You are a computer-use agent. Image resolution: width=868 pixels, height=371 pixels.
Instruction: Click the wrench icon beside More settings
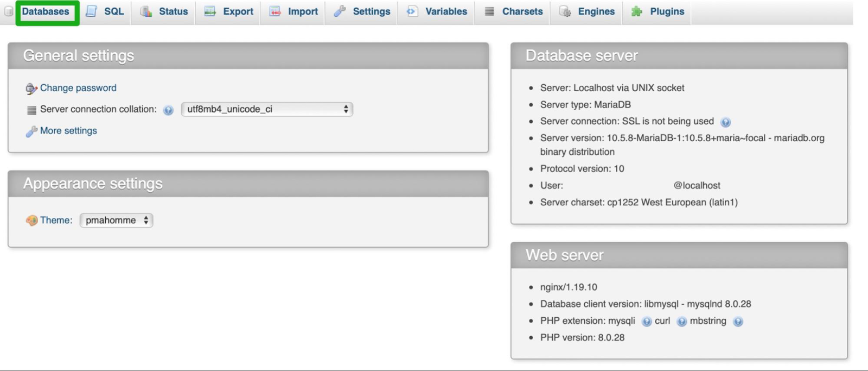tap(31, 131)
